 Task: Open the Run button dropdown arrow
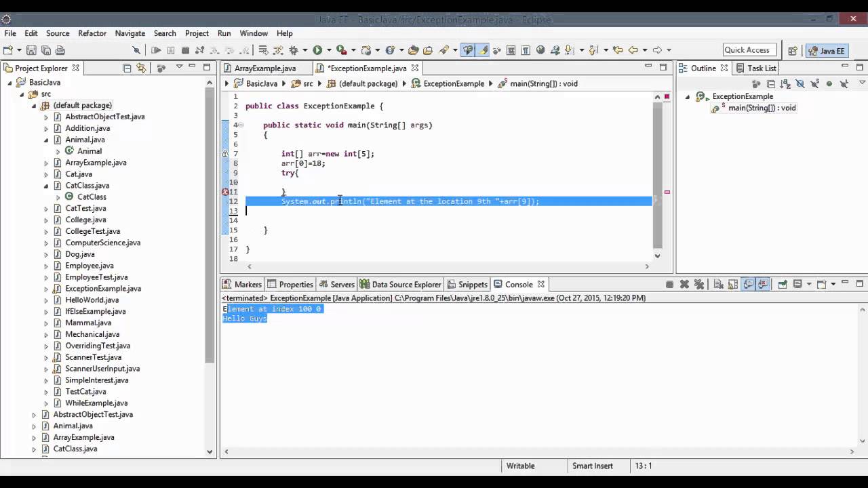329,50
